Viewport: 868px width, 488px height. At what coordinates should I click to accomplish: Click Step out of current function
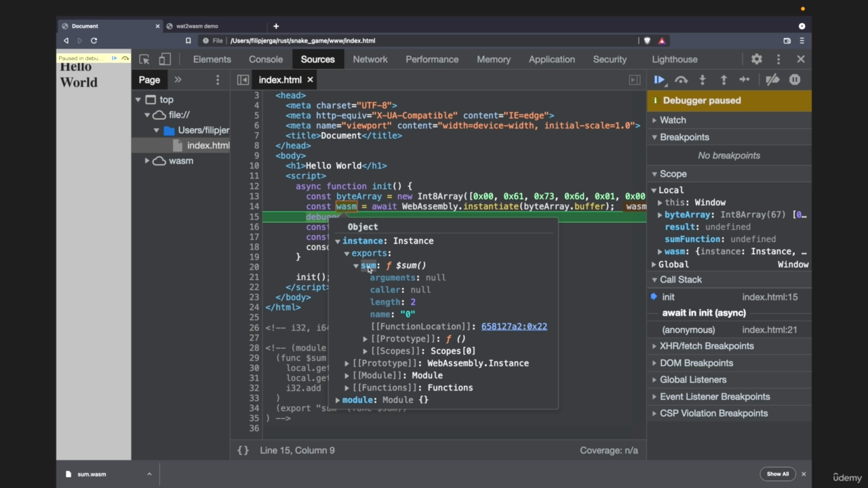[x=724, y=80]
